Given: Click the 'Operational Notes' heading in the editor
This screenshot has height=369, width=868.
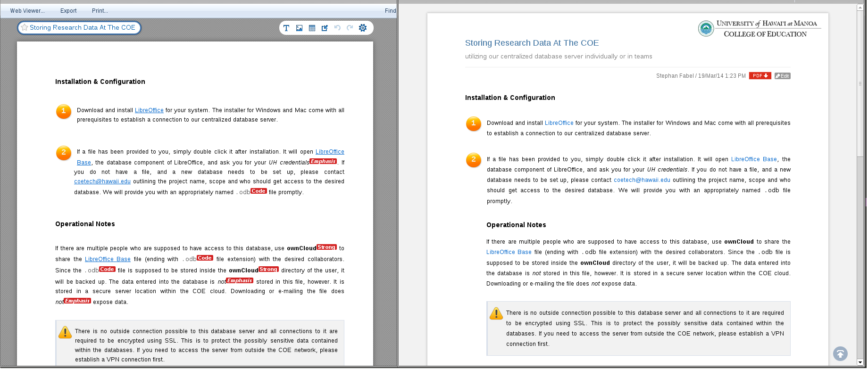Looking at the screenshot, I should tap(85, 224).
